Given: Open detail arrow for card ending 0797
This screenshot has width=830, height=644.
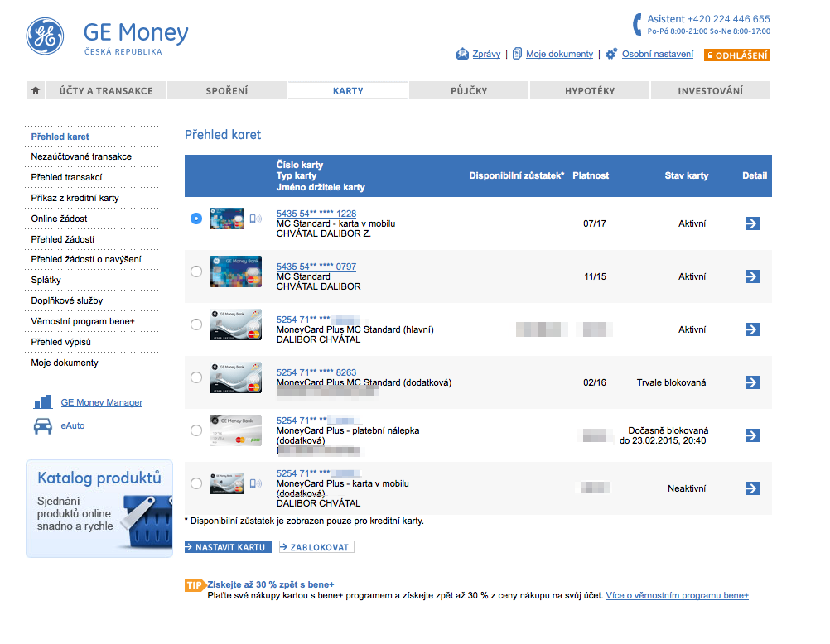Looking at the screenshot, I should 752,276.
